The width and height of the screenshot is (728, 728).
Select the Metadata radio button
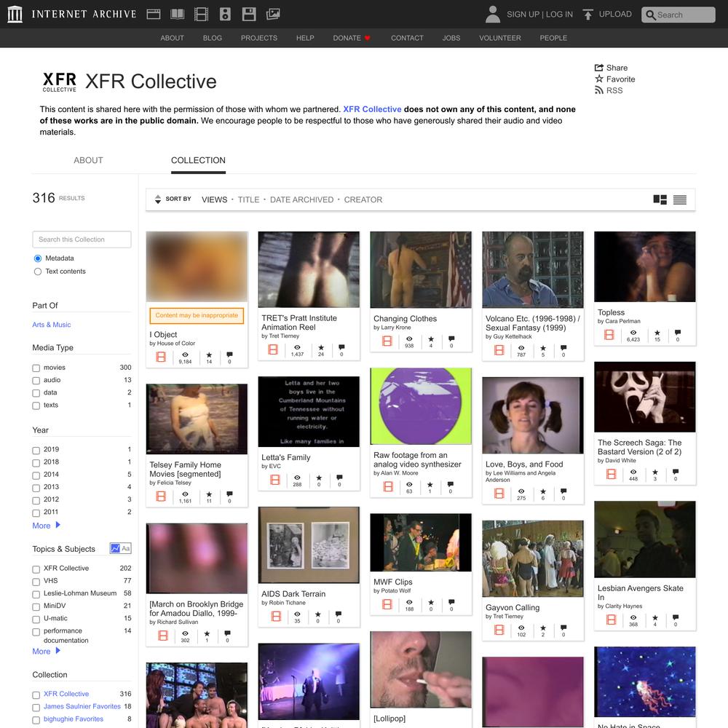(x=38, y=258)
